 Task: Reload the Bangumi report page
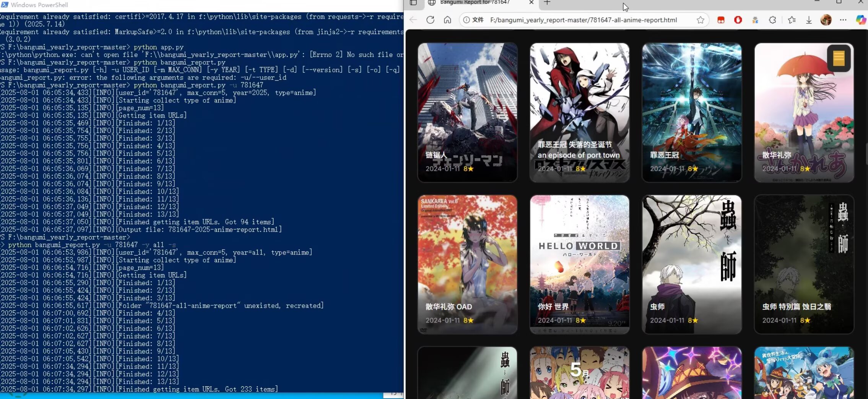tap(431, 20)
